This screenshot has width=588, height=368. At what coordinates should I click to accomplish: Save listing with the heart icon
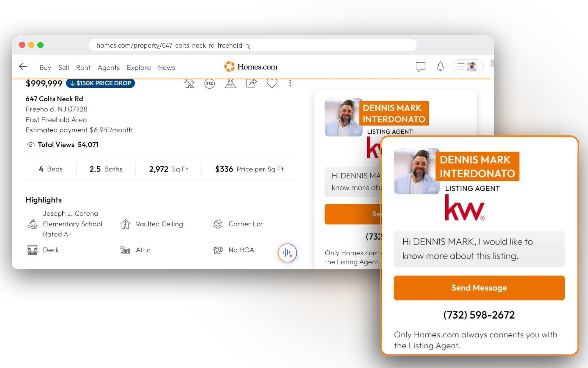coord(272,83)
